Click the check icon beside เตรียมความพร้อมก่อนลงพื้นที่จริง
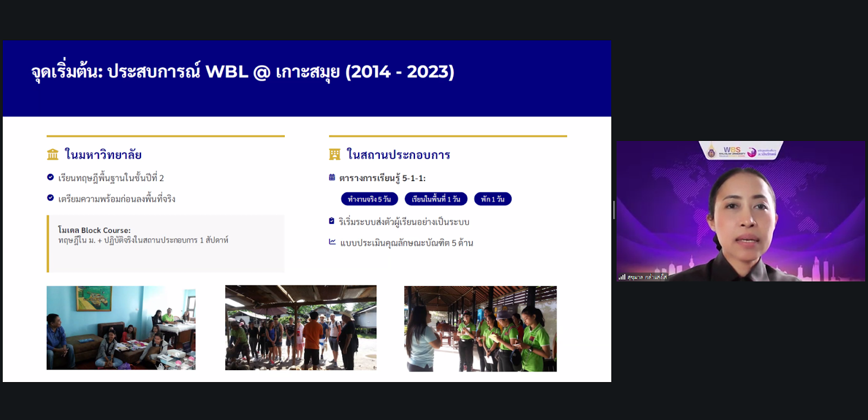This screenshot has height=420, width=868. (x=50, y=198)
